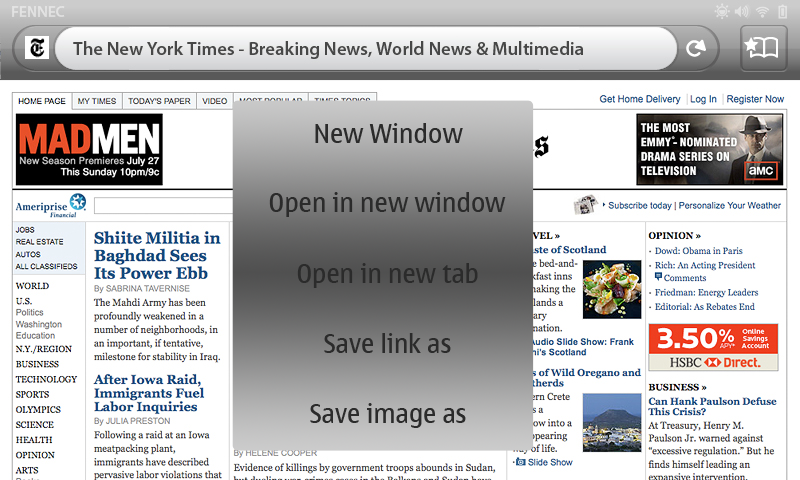
Task: Switch to the MY TIMES tab
Action: pyautogui.click(x=97, y=101)
